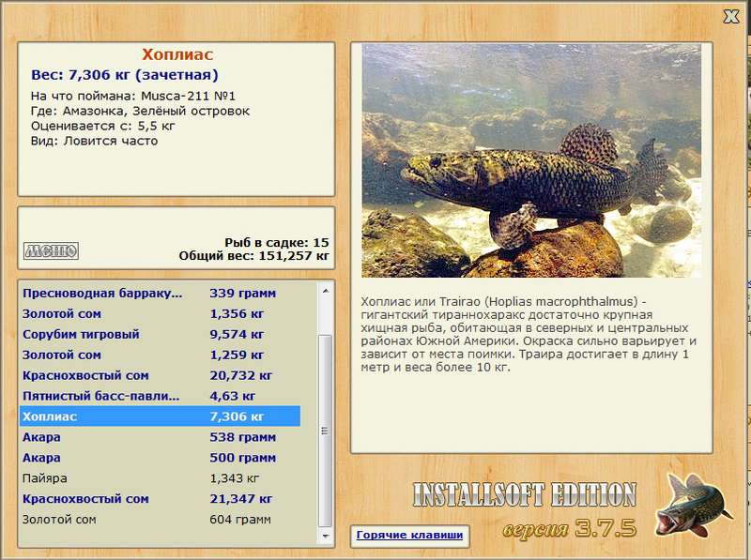The image size is (751, 560).
Task: Click the Где: Амазонка, Зелёный островок line
Action: pyautogui.click(x=140, y=111)
